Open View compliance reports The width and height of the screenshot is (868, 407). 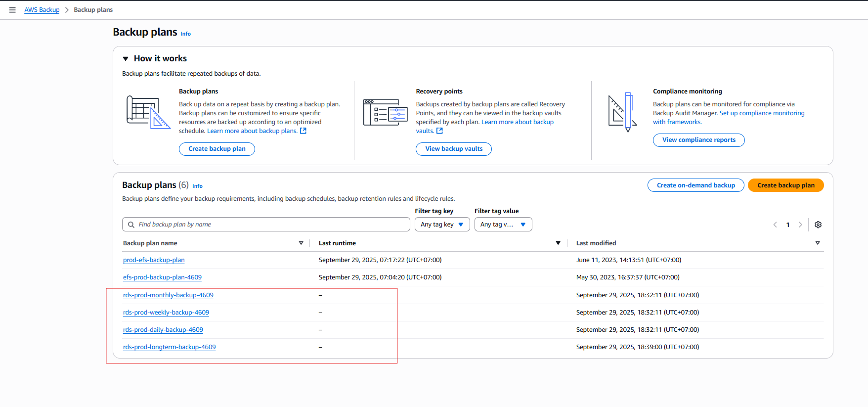point(698,140)
